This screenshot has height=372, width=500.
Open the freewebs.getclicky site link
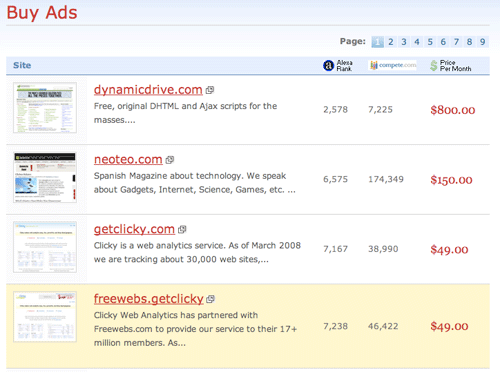point(148,299)
